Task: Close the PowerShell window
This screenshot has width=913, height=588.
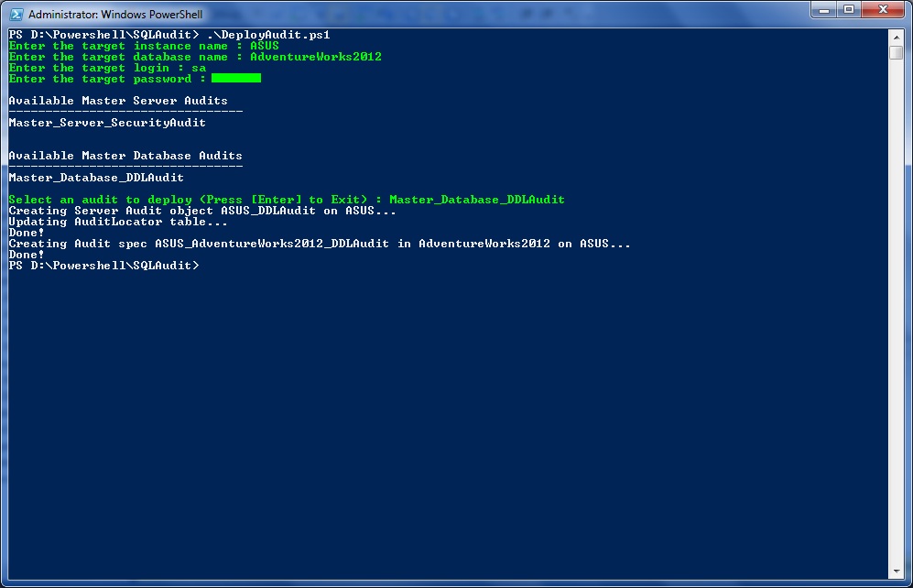Action: [882, 9]
